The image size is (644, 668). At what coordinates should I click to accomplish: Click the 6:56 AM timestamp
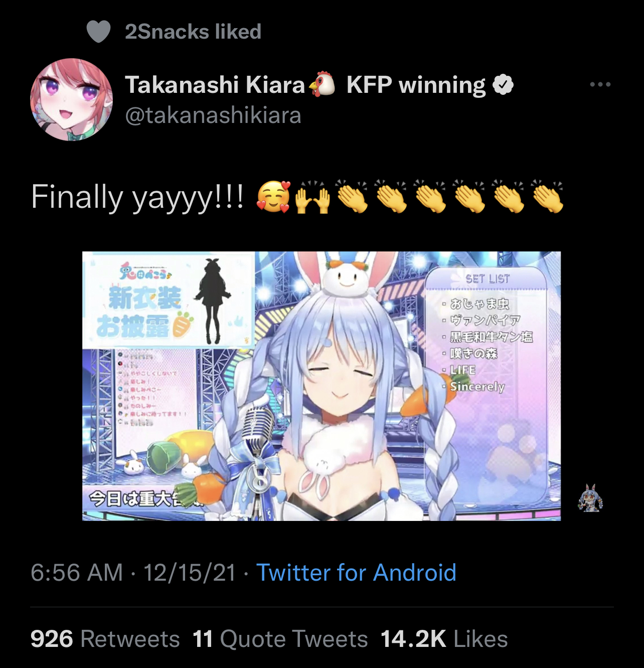point(77,573)
